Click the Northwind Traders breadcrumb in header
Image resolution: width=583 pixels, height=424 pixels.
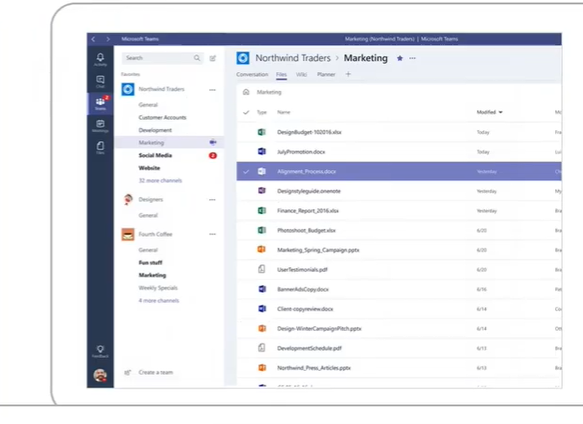click(x=293, y=58)
